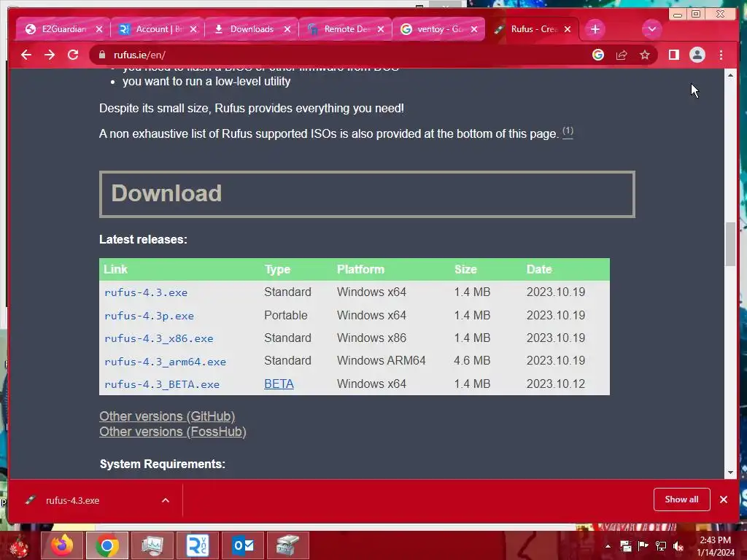The width and height of the screenshot is (747, 560).
Task: Expand rufus-4.3.exe download options chevron
Action: [166, 500]
